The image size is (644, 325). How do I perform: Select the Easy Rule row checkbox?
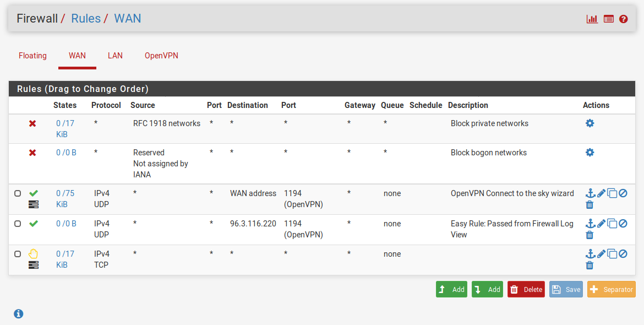(18, 224)
